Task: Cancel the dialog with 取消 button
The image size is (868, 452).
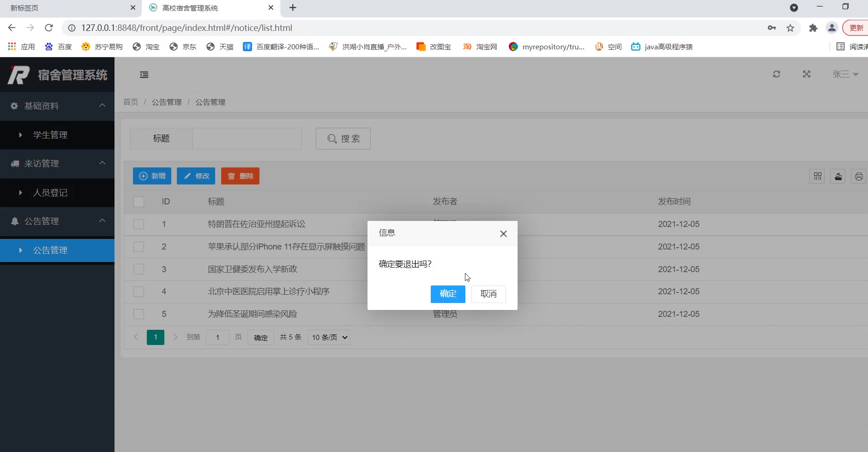Action: [488, 294]
